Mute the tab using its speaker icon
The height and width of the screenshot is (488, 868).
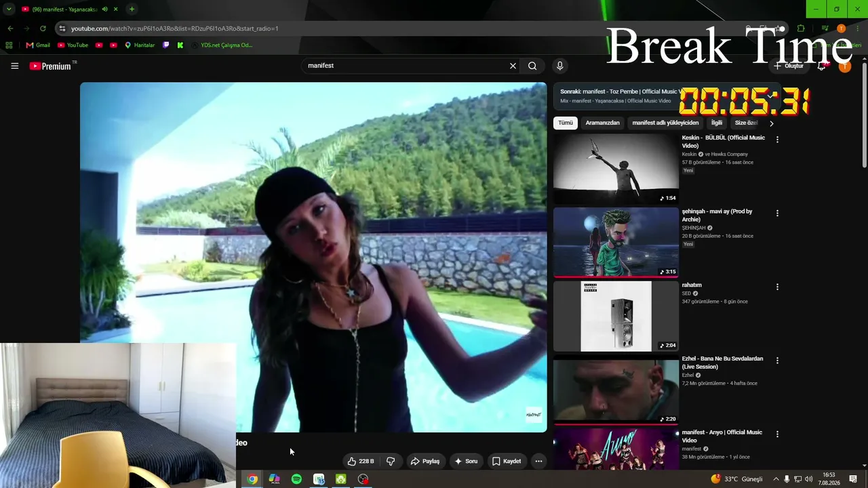(104, 9)
